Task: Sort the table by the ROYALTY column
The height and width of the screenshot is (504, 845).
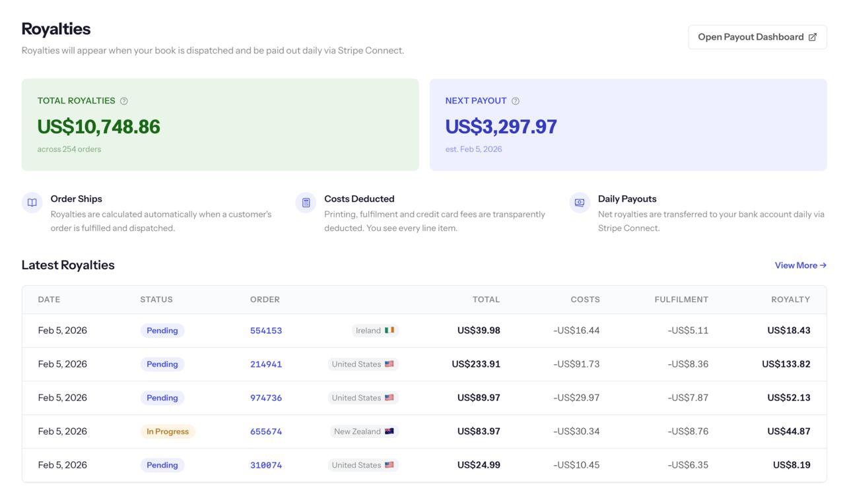Action: coord(790,299)
